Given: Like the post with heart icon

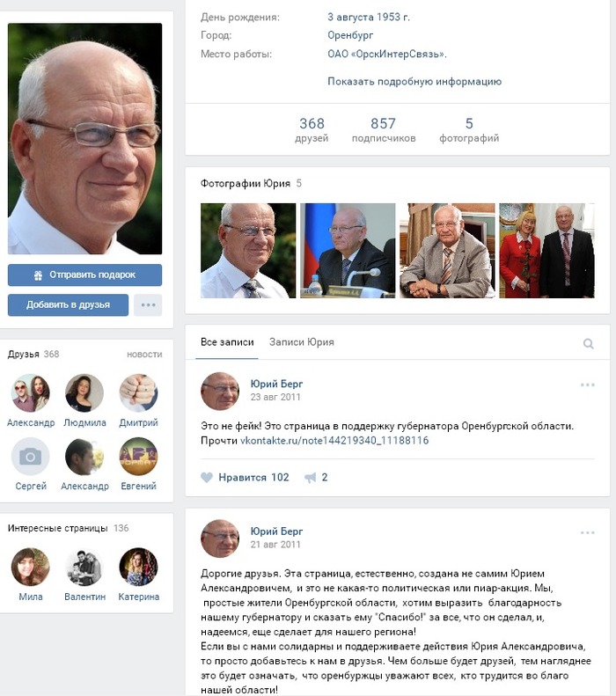Looking at the screenshot, I should (207, 478).
